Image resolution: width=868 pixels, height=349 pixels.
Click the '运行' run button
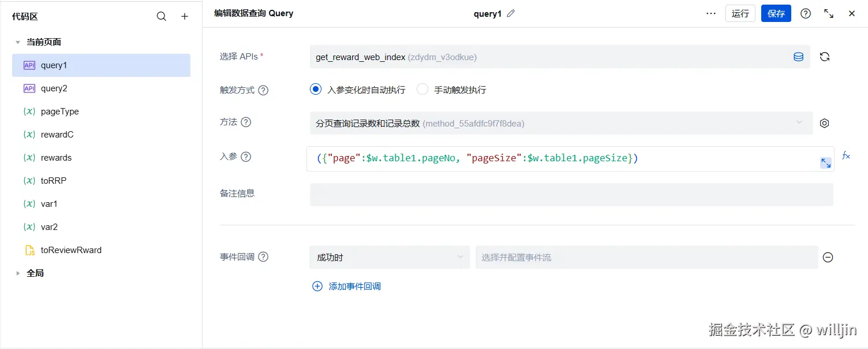pyautogui.click(x=740, y=13)
